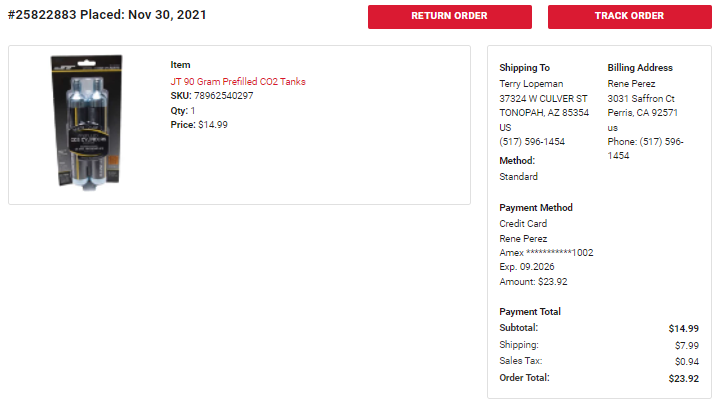Click the card expiration Exp. 09.2026
The width and height of the screenshot is (720, 406).
(527, 267)
